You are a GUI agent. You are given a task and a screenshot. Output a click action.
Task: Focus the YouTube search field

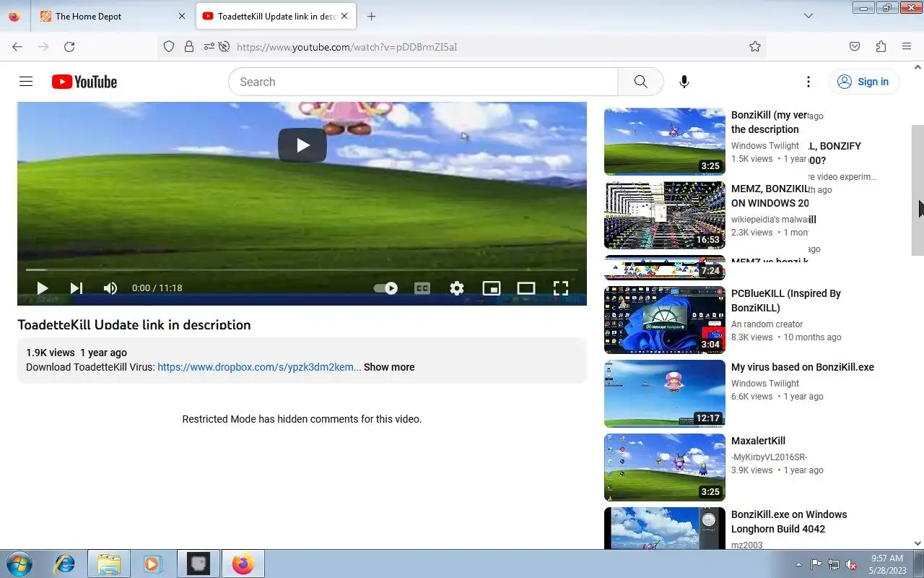click(423, 82)
